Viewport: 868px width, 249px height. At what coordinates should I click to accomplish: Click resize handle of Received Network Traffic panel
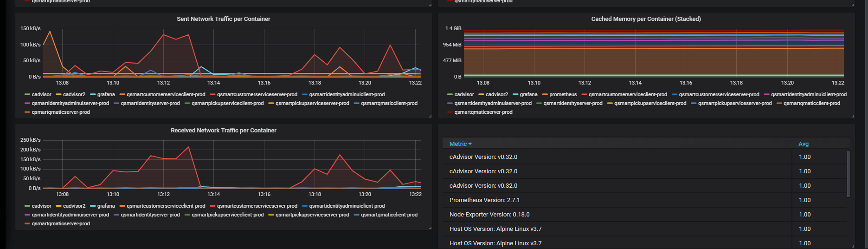click(x=430, y=228)
